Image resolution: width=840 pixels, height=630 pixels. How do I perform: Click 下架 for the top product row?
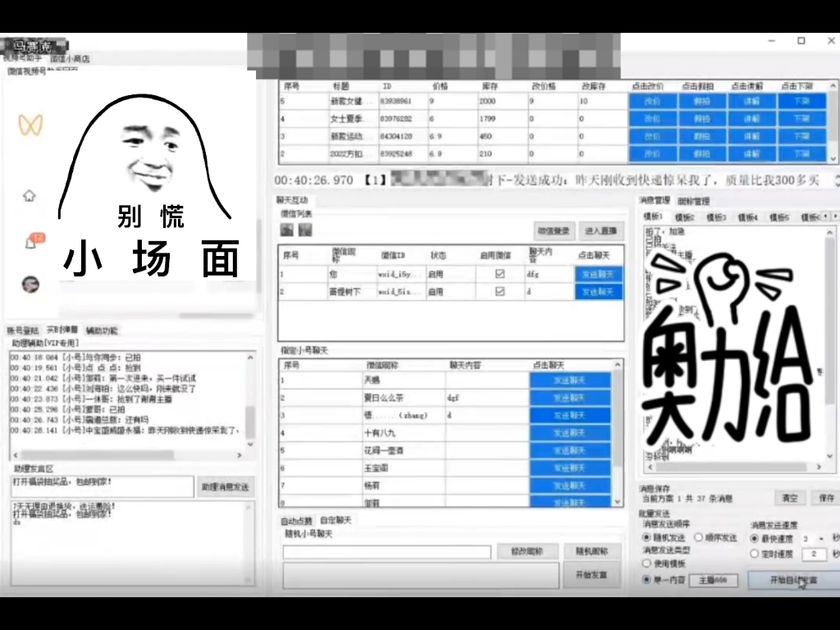pyautogui.click(x=802, y=101)
